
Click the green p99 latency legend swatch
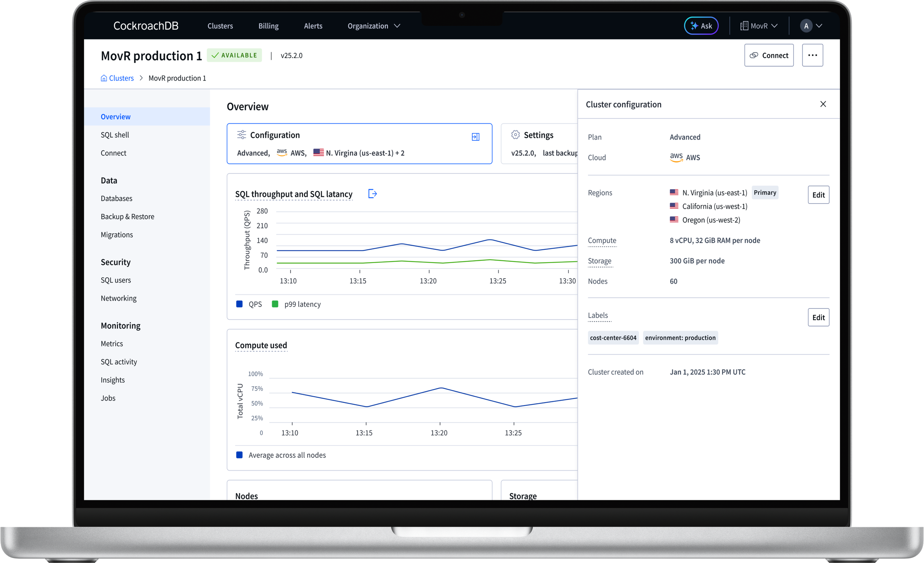point(275,304)
